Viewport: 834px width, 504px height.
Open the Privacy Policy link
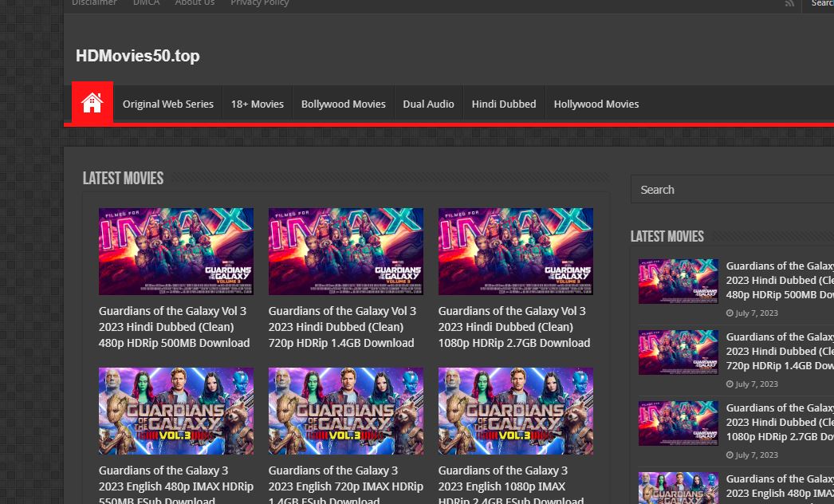pyautogui.click(x=260, y=3)
